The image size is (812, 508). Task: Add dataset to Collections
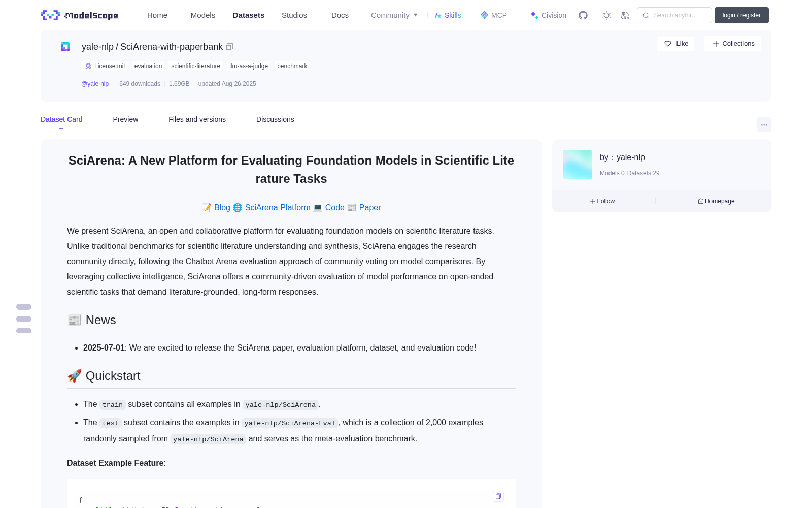tap(733, 44)
